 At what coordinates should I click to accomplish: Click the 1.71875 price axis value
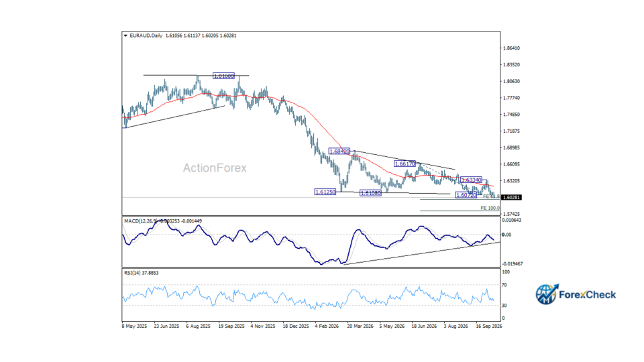511,131
